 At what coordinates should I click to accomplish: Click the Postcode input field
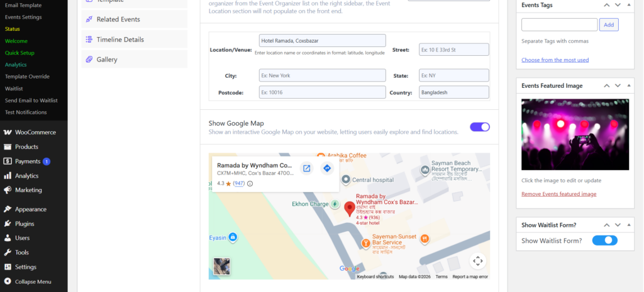point(323,92)
